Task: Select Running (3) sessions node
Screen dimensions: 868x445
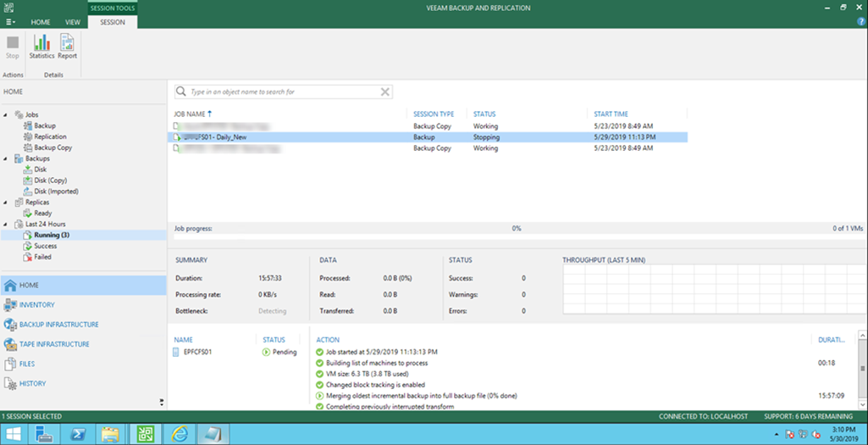Action: 52,235
